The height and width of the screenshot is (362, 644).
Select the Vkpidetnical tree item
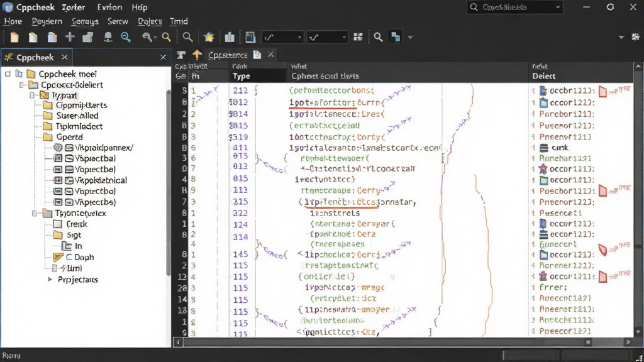click(x=101, y=180)
